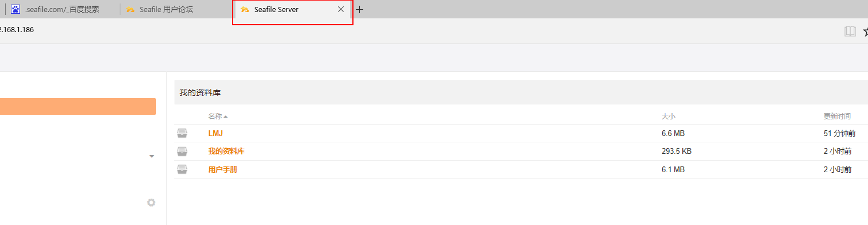Click the address bar showing 168.1.186
The image size is (868, 225).
(17, 30)
